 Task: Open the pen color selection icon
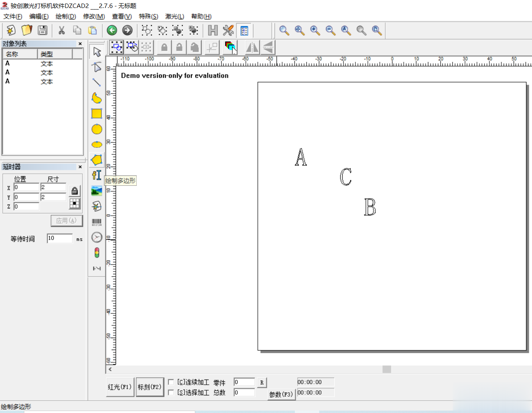pos(230,47)
